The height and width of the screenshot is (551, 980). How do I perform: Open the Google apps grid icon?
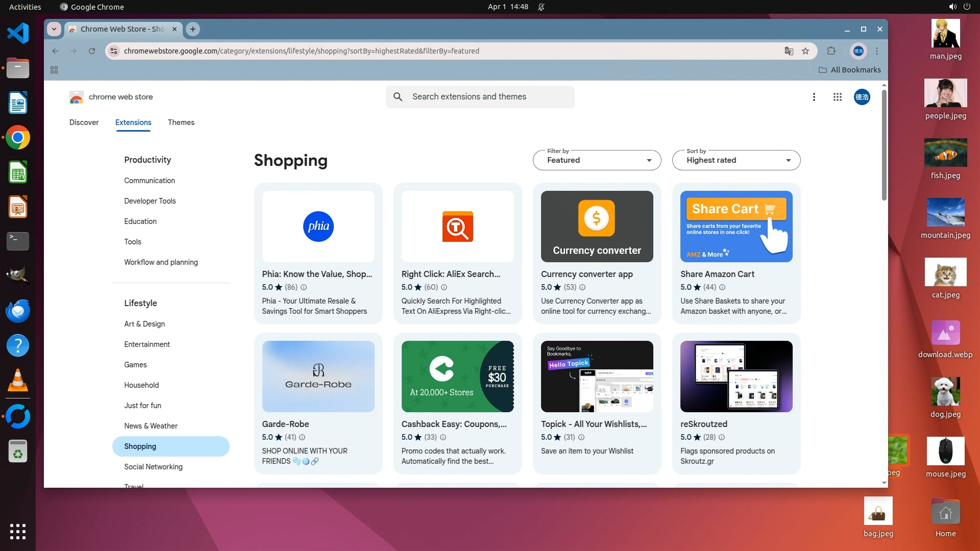coord(837,97)
